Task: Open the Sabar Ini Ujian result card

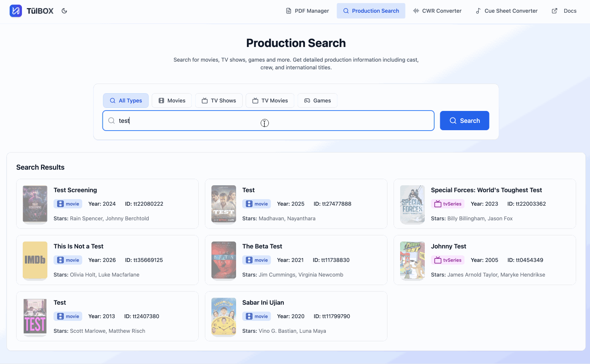Action: click(x=296, y=316)
